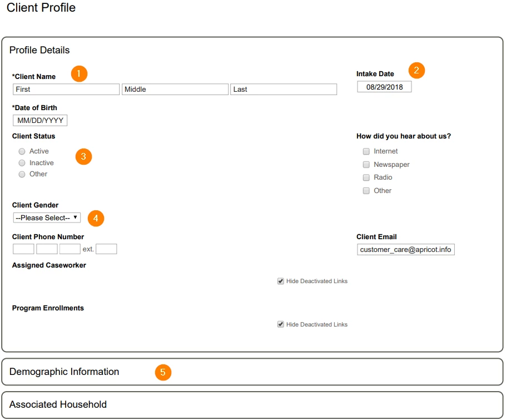Click the second phone number box
This screenshot has width=506, height=420.
coord(47,249)
